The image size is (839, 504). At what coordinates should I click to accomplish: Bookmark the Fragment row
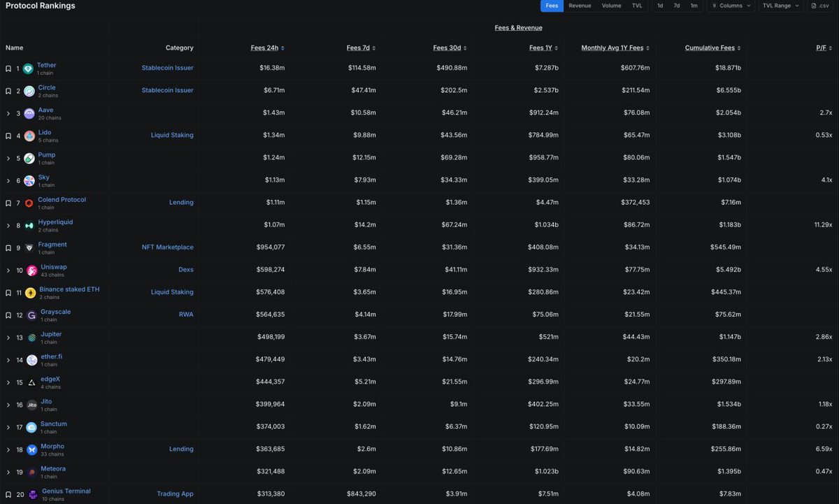tap(8, 248)
